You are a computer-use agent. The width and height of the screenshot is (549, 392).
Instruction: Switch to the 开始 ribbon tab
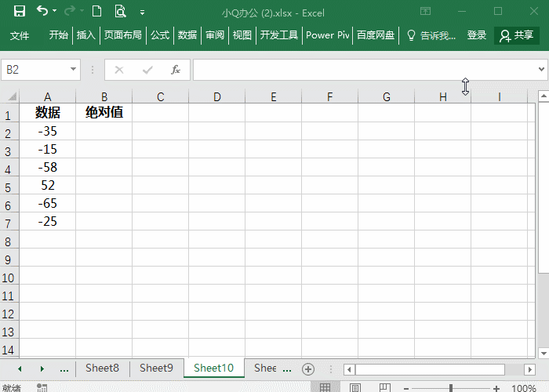coord(59,35)
